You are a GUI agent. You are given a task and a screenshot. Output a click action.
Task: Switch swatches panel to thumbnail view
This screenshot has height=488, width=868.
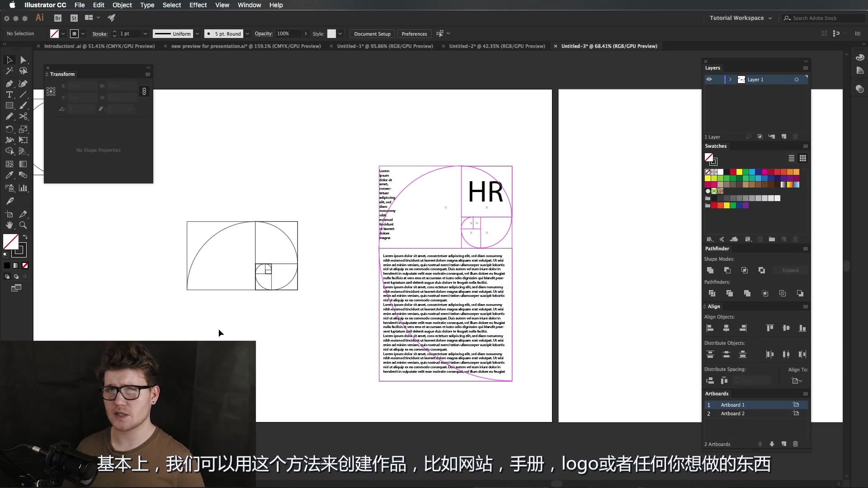(x=803, y=158)
